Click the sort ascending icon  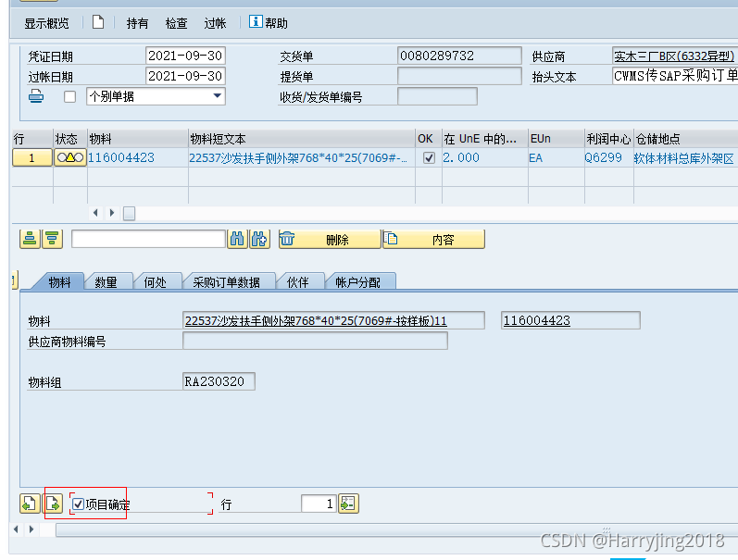click(30, 239)
